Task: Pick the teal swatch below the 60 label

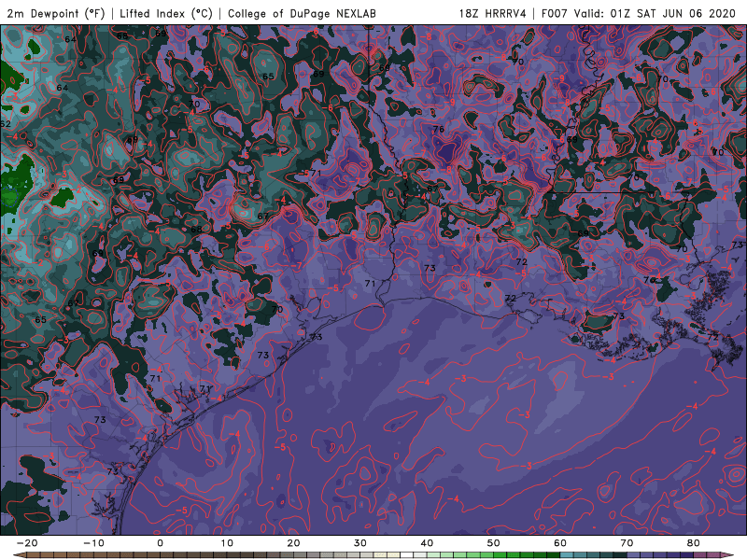Action: 567,555
